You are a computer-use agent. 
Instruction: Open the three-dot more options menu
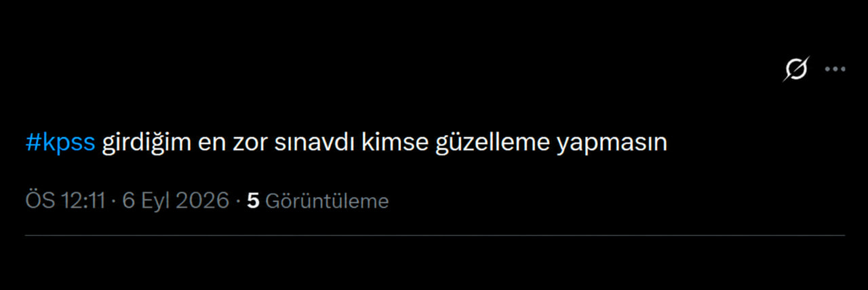point(835,69)
